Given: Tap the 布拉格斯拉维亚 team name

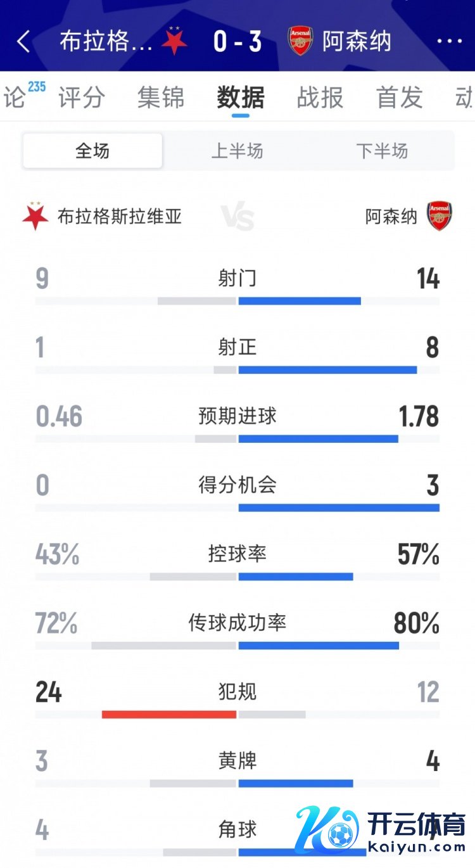Looking at the screenshot, I should pyautogui.click(x=120, y=217).
